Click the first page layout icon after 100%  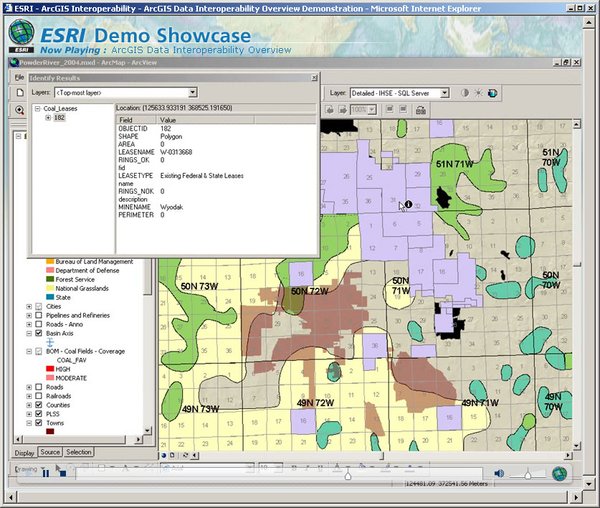click(x=390, y=110)
